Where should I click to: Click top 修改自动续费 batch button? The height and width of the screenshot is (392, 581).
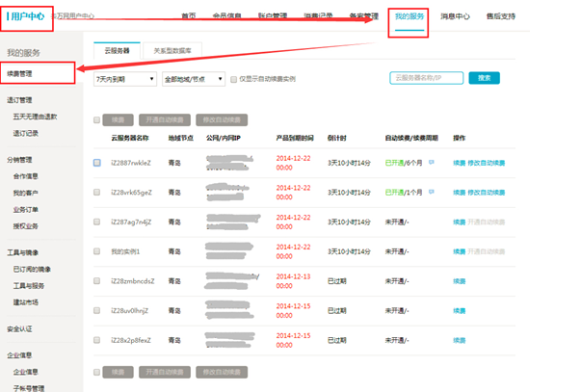[221, 120]
